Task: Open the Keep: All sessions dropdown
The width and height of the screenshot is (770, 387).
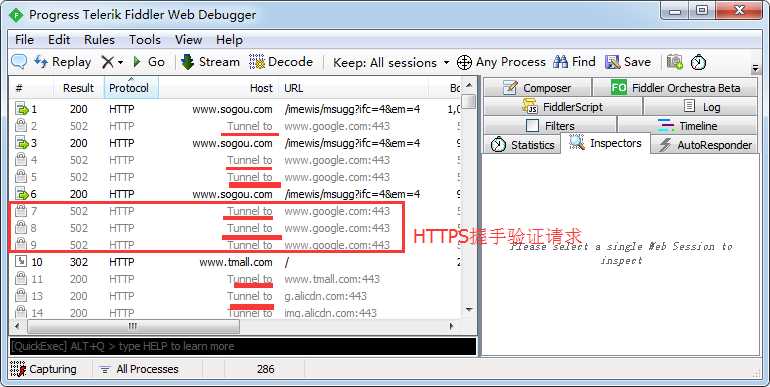Action: point(391,63)
